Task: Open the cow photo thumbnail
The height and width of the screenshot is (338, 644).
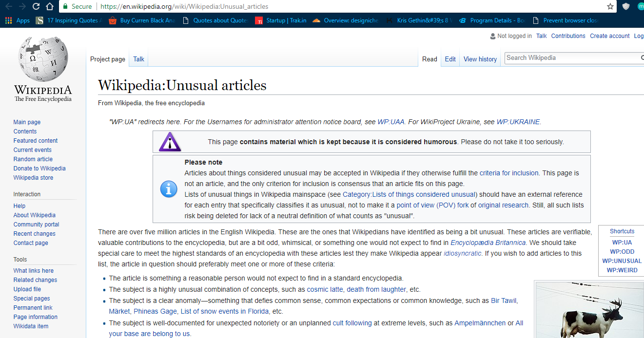Action: click(589, 309)
